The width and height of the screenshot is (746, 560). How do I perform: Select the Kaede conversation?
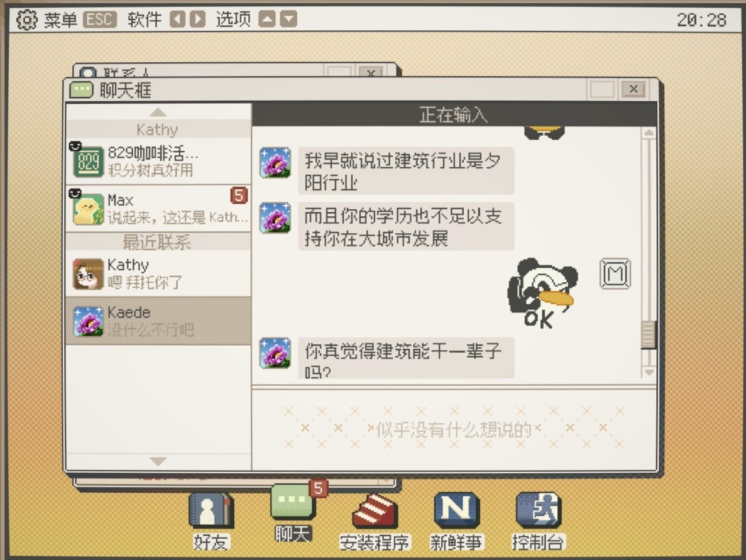158,321
